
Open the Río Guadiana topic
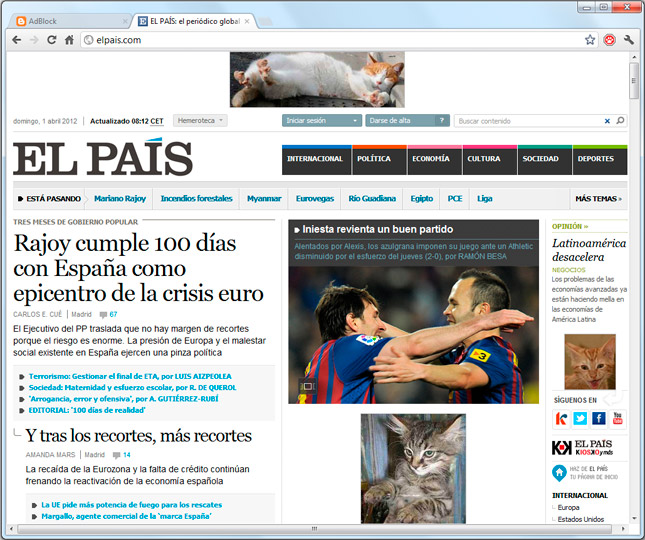point(372,199)
